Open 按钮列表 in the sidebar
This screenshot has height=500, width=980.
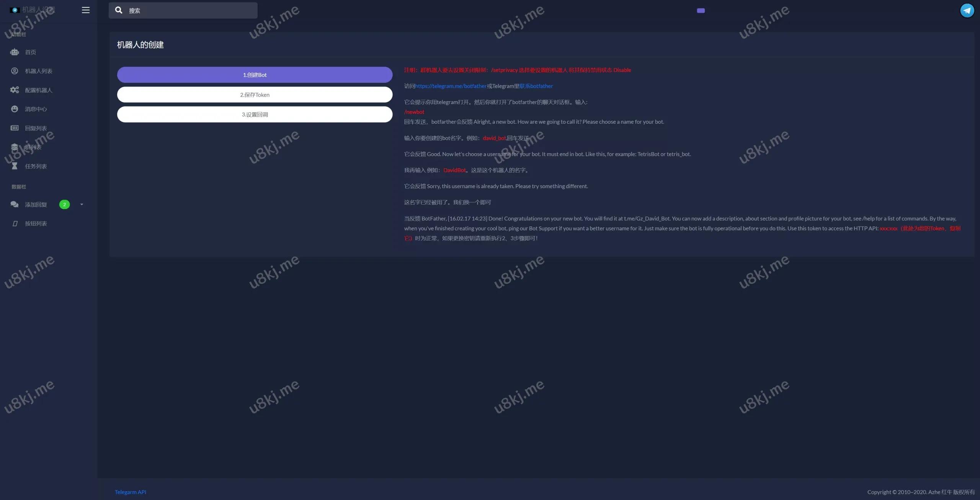[36, 223]
